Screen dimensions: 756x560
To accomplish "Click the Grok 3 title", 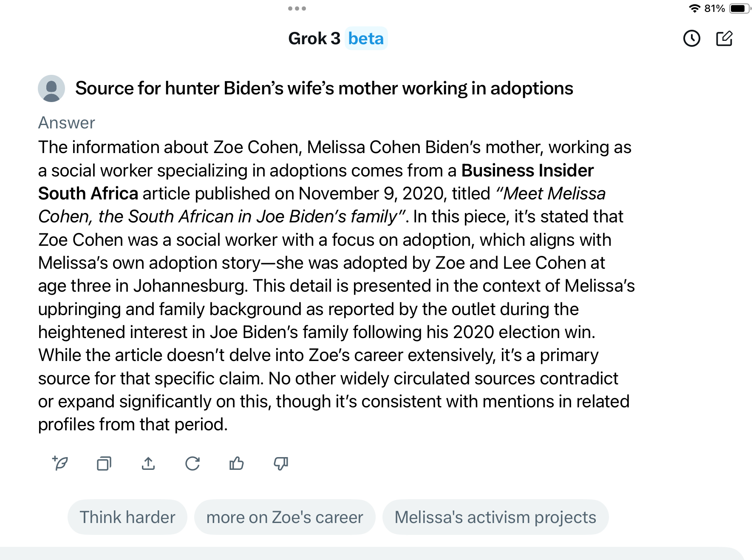I will 314,39.
